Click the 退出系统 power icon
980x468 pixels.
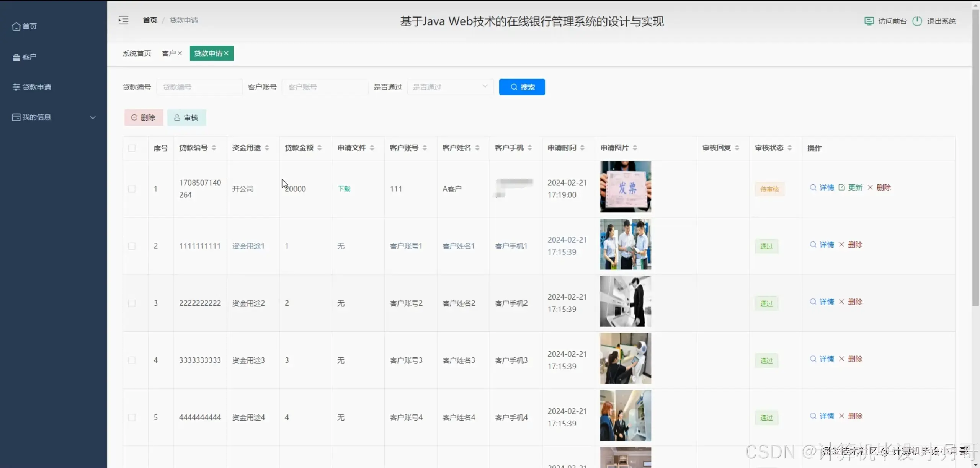[x=917, y=21]
